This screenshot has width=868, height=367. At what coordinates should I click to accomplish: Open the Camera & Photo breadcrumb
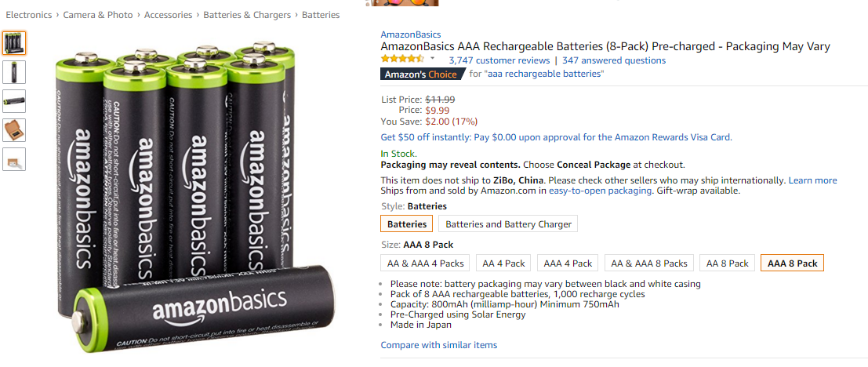point(98,15)
